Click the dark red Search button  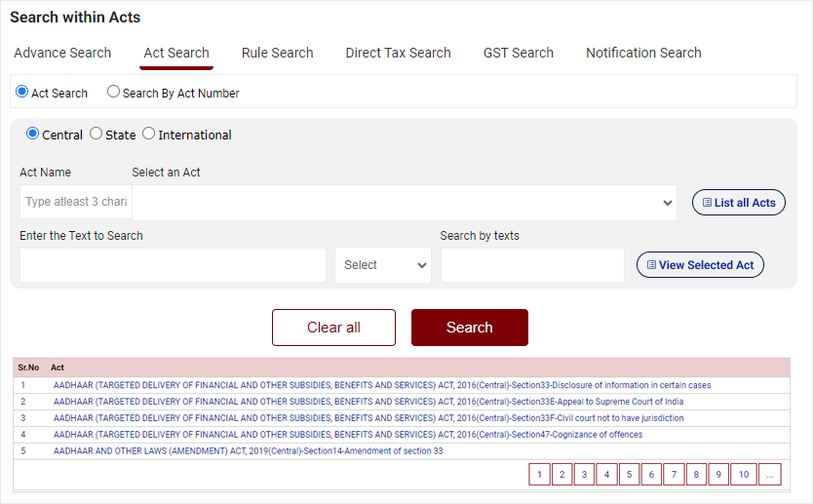[469, 328]
